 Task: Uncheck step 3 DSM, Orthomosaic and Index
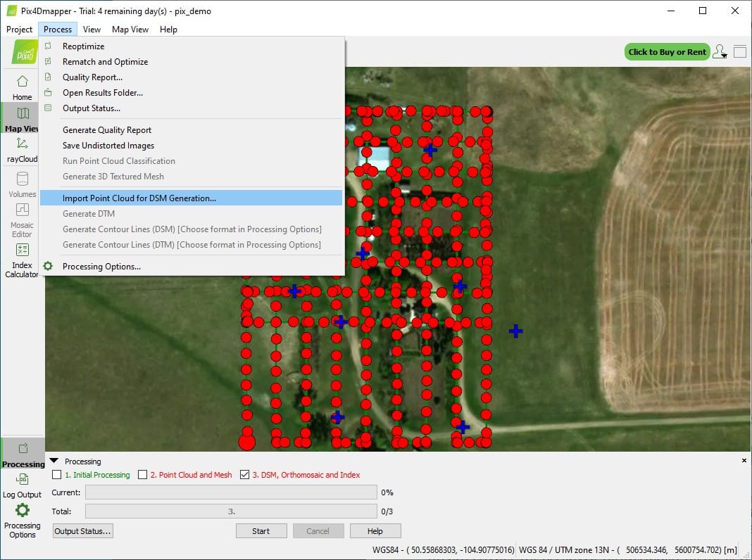click(244, 475)
